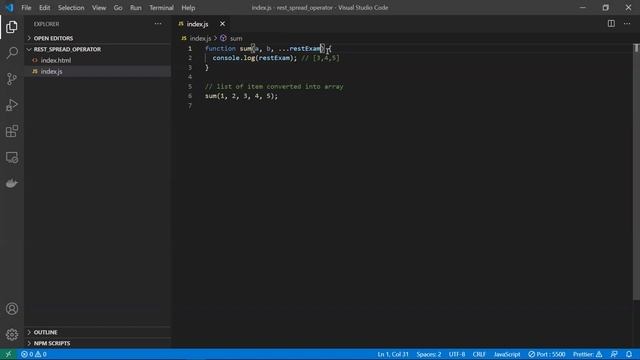This screenshot has width=640, height=360.
Task: Click the Port : 5500 Live Server status
Action: click(547, 354)
